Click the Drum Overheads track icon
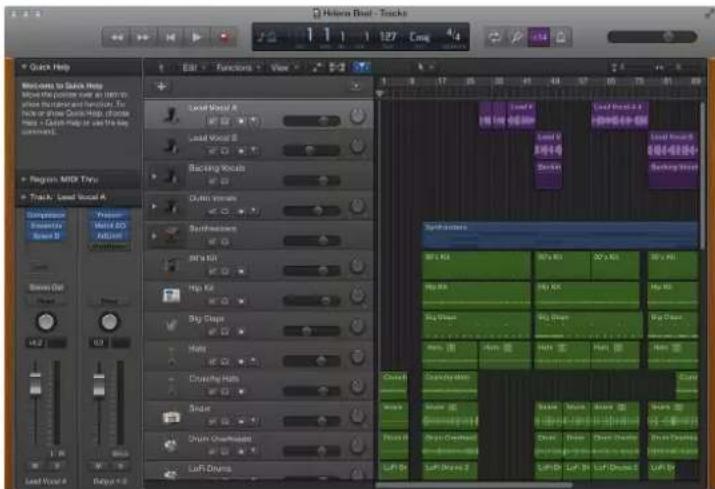The width and height of the screenshot is (715, 489). click(171, 446)
